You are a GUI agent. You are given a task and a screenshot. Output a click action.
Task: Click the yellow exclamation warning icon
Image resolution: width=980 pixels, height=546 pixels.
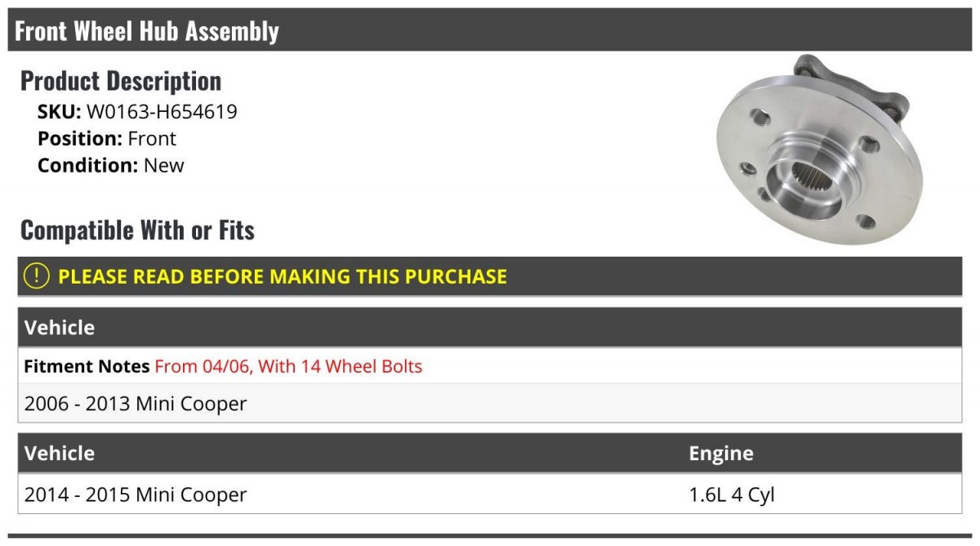tap(37, 276)
